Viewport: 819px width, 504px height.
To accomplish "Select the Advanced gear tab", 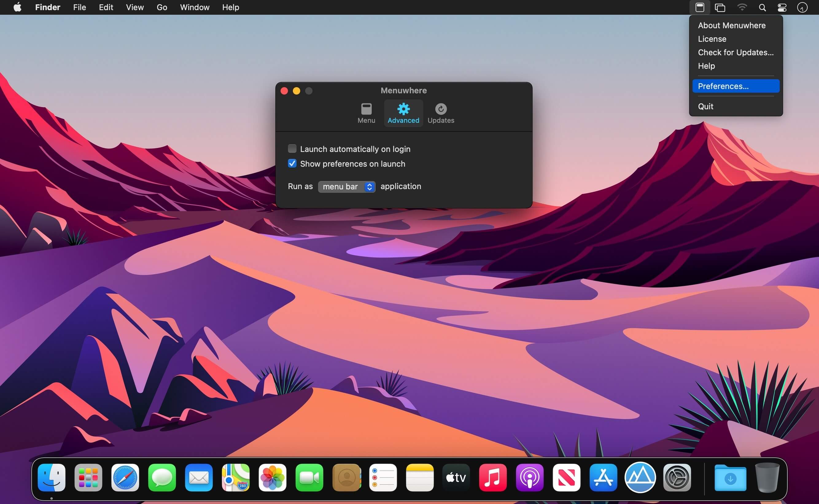I will click(403, 113).
